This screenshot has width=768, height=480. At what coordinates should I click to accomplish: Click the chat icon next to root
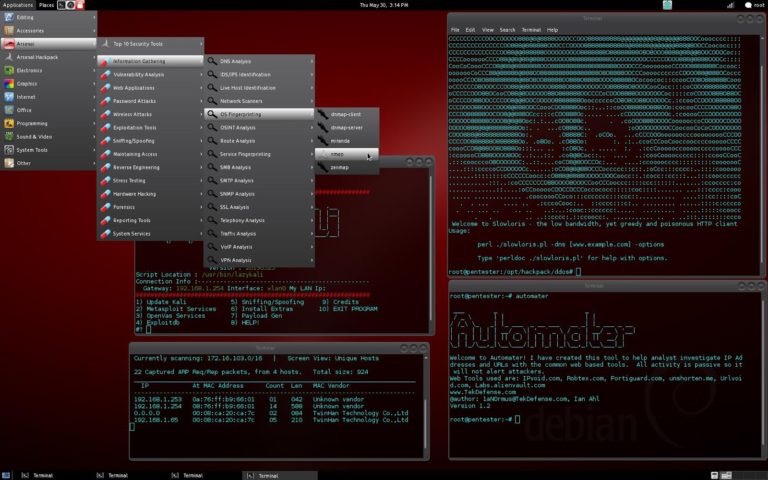click(x=748, y=5)
